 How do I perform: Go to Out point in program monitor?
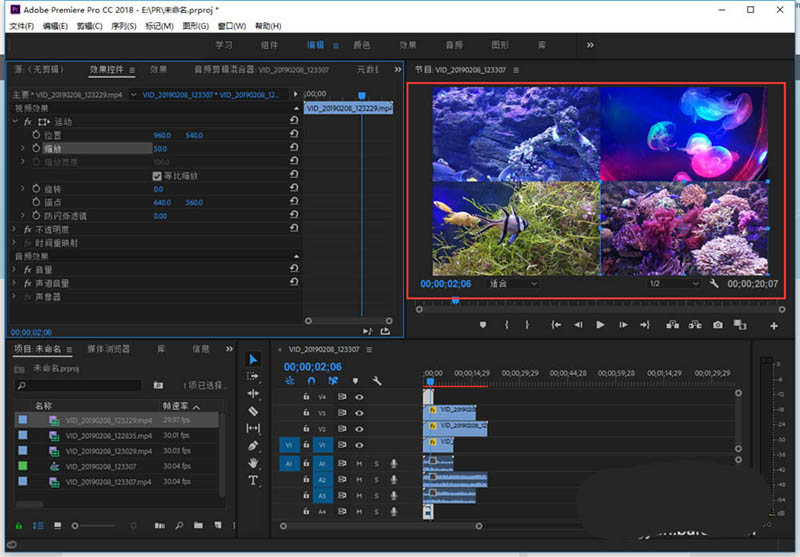645,324
